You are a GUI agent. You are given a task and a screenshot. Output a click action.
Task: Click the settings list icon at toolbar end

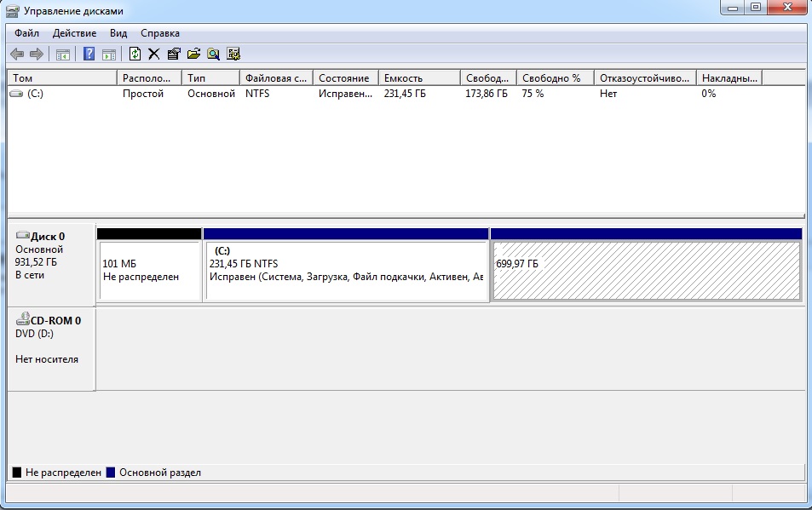click(x=233, y=54)
